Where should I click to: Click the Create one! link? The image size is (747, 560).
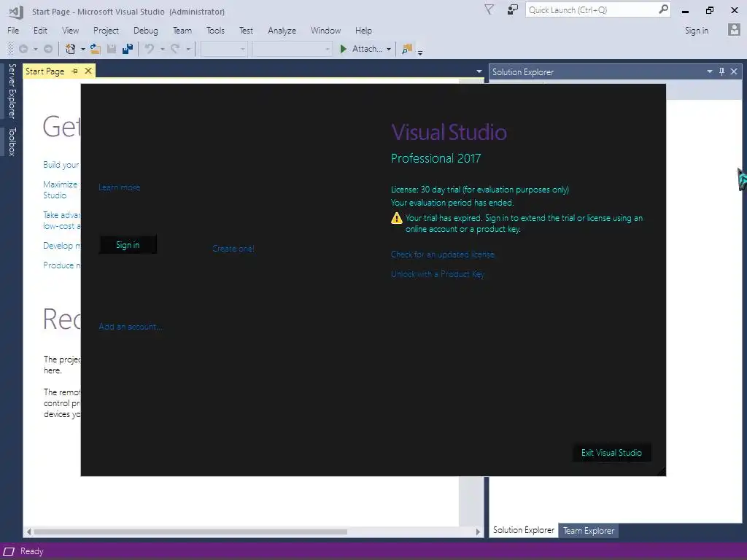coord(233,249)
